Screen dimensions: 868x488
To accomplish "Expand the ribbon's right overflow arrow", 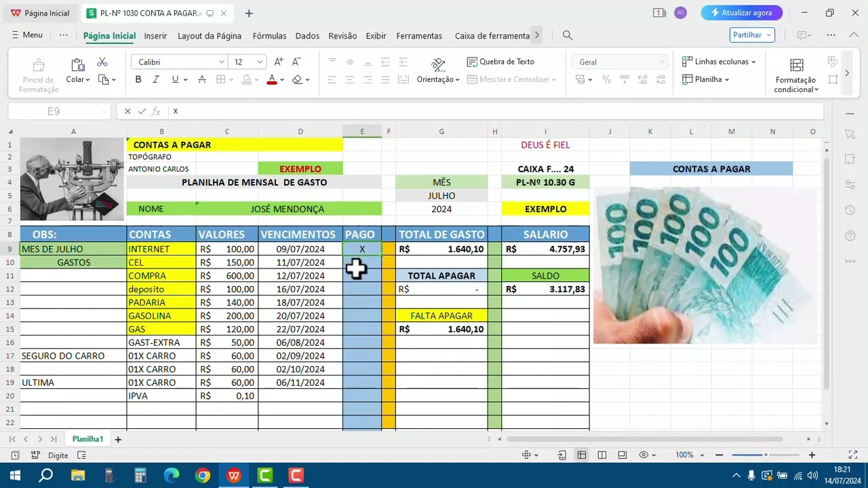I will click(846, 73).
